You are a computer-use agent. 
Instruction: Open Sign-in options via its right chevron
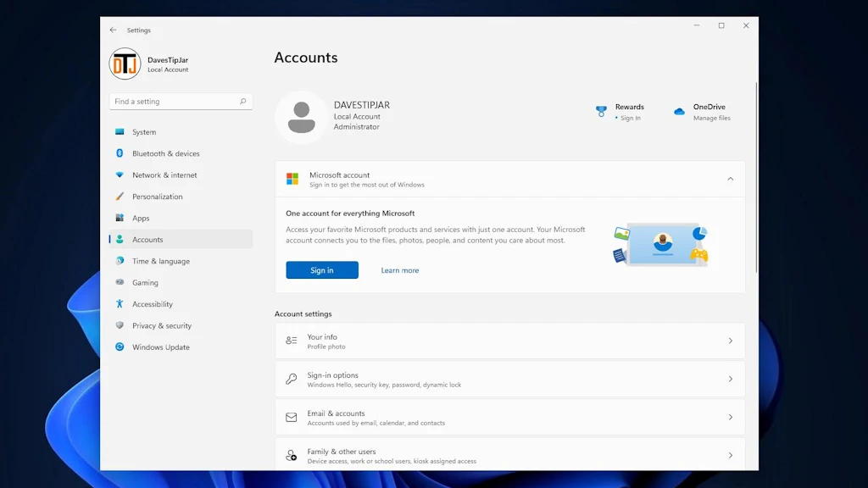click(730, 379)
